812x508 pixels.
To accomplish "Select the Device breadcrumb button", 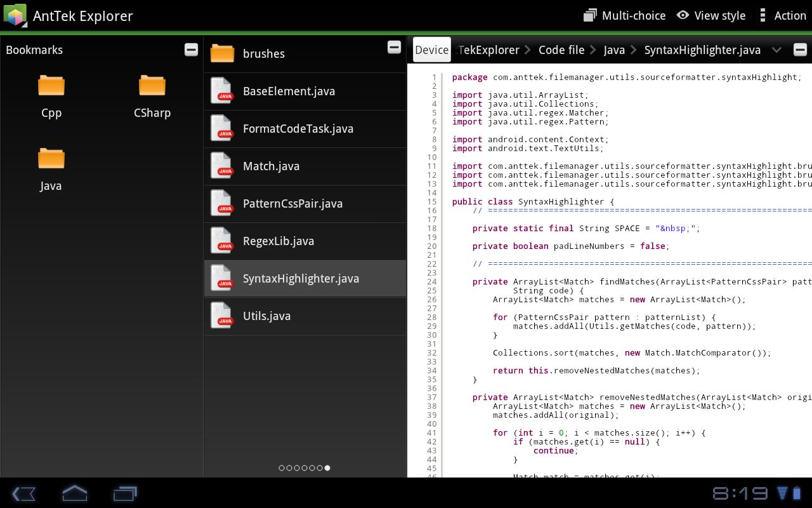I will pyautogui.click(x=431, y=50).
